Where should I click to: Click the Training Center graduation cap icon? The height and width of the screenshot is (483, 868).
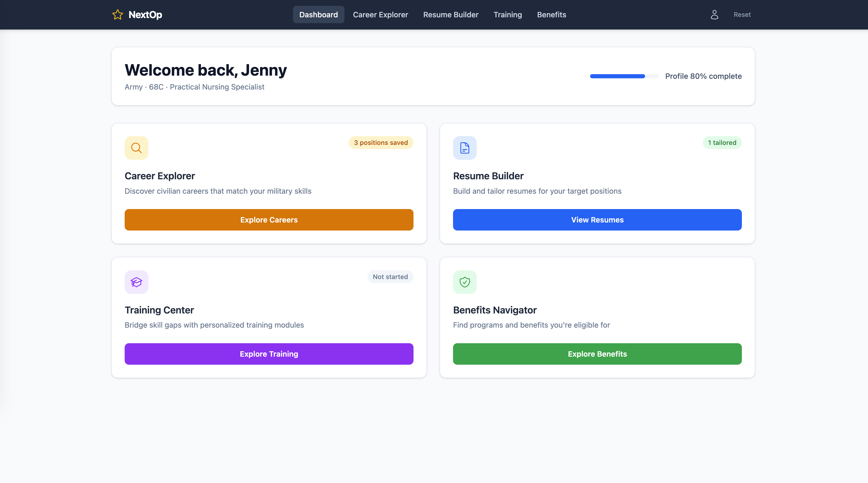136,282
